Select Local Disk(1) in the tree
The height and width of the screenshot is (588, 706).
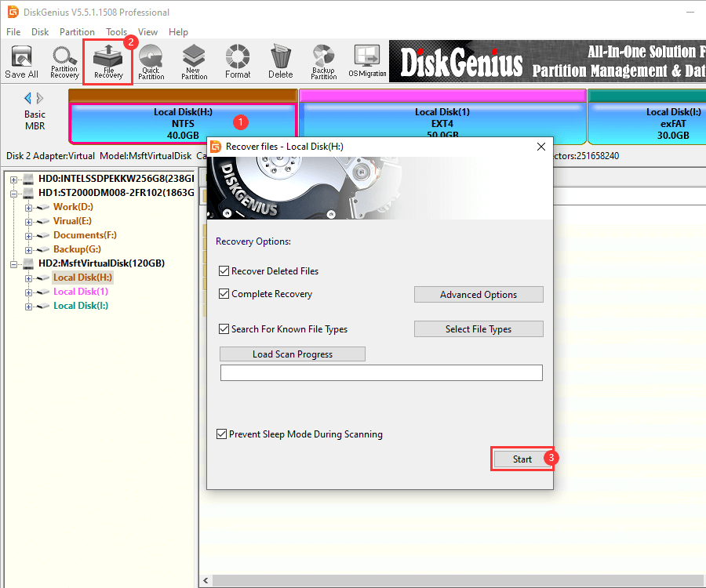point(81,292)
